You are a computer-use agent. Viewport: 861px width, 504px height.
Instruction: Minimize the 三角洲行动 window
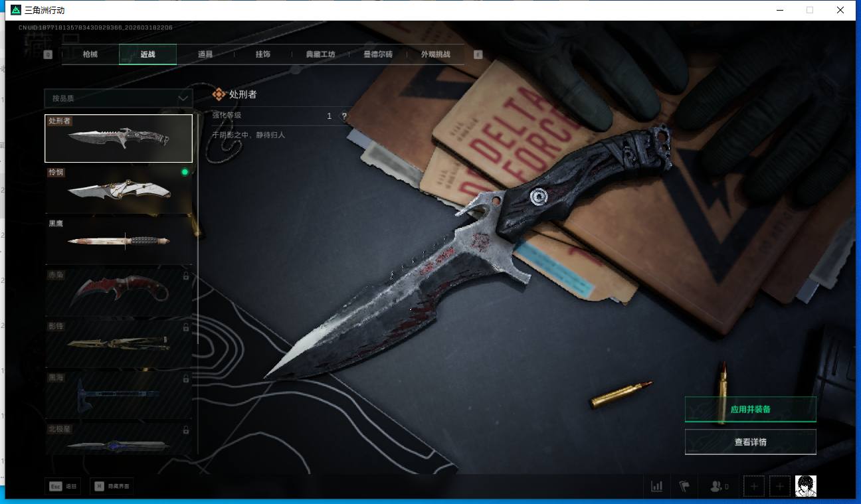[x=779, y=10]
